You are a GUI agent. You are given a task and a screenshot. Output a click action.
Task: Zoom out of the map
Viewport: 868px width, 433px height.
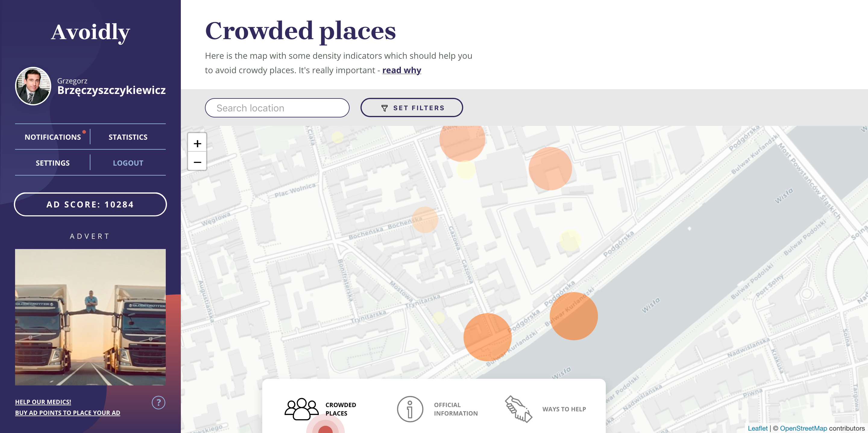pyautogui.click(x=197, y=162)
